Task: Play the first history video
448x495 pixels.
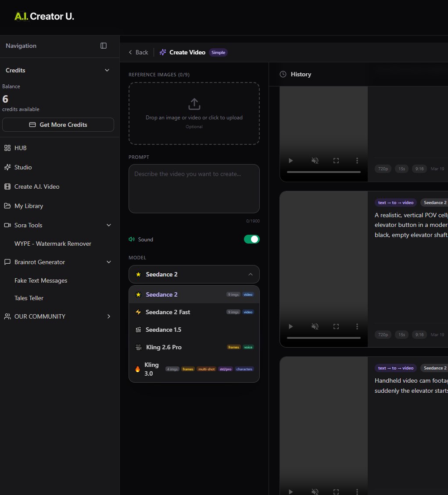Action: pos(291,161)
